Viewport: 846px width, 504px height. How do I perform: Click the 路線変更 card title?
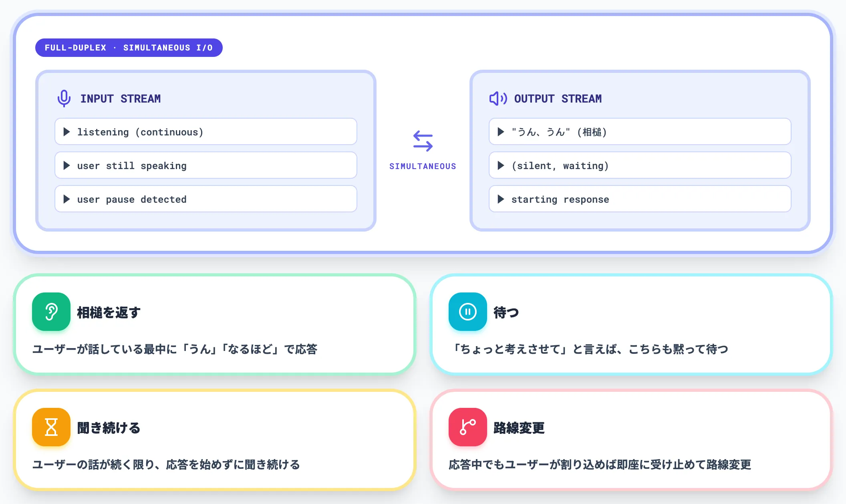[x=519, y=428]
